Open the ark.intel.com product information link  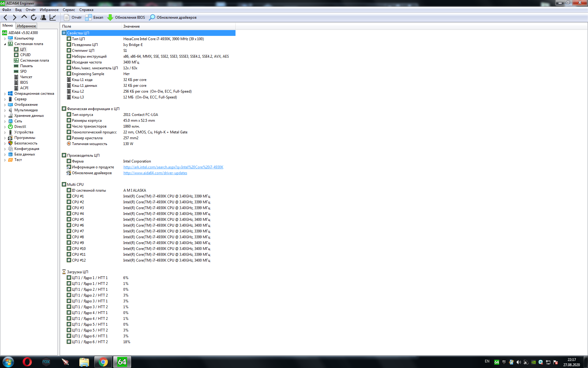(173, 167)
